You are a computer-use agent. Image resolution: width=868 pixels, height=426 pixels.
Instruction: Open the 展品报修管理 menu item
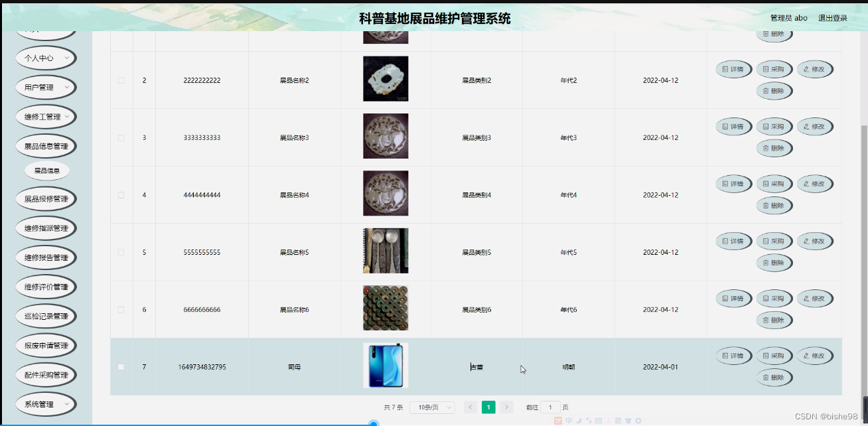click(x=45, y=198)
